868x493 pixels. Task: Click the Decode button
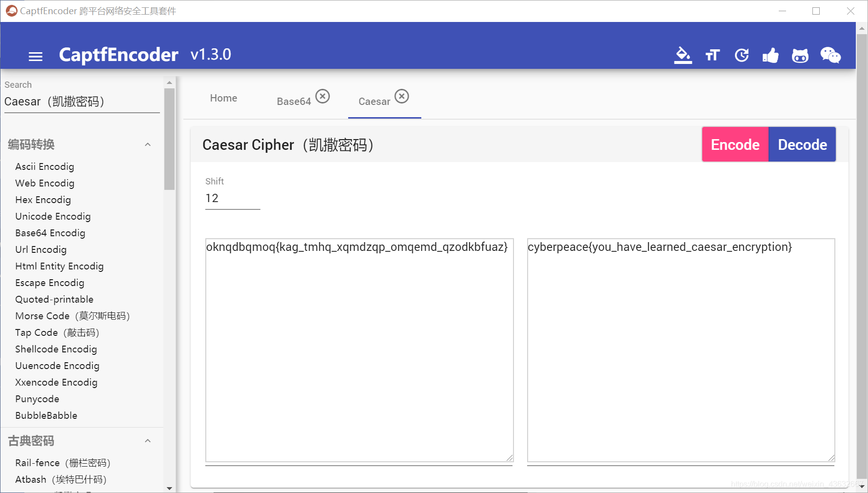pos(802,144)
